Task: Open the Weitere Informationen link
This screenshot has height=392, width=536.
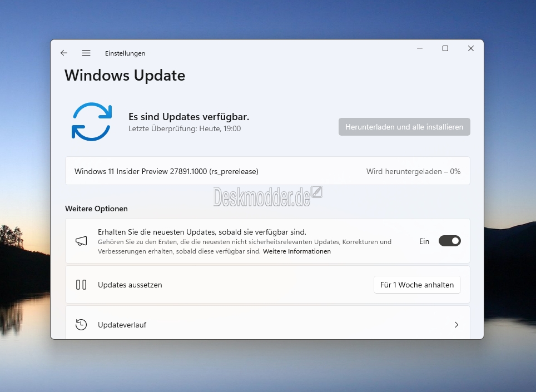Action: [x=297, y=251]
